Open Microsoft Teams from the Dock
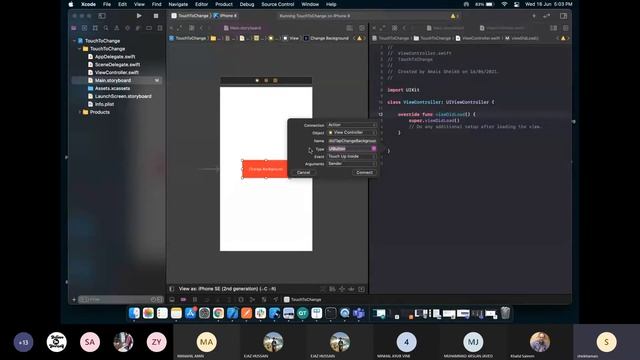Image resolution: width=640 pixels, height=360 pixels. pos(359,313)
